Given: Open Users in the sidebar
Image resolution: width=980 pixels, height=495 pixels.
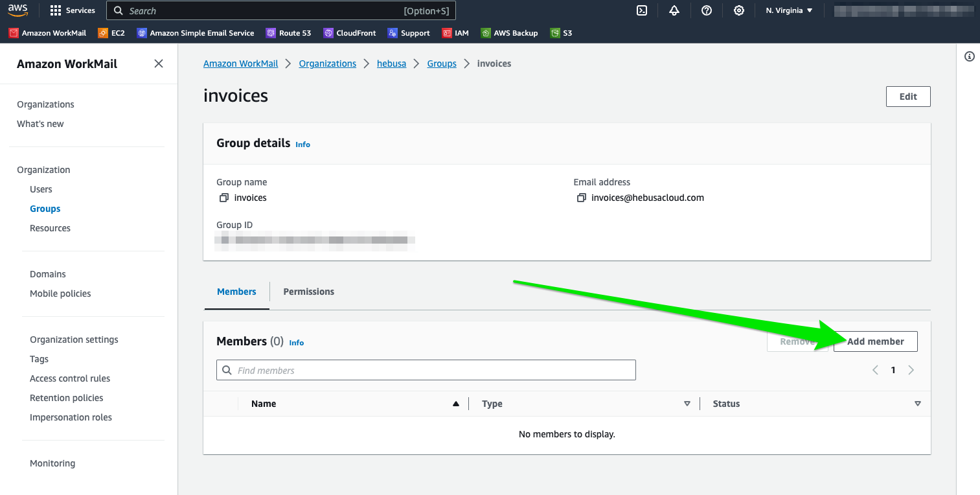Looking at the screenshot, I should [x=41, y=189].
